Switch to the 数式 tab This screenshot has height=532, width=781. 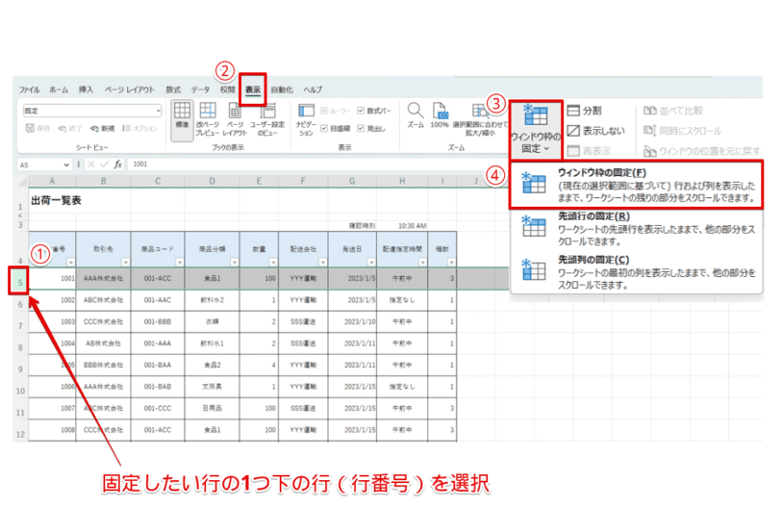(x=173, y=89)
